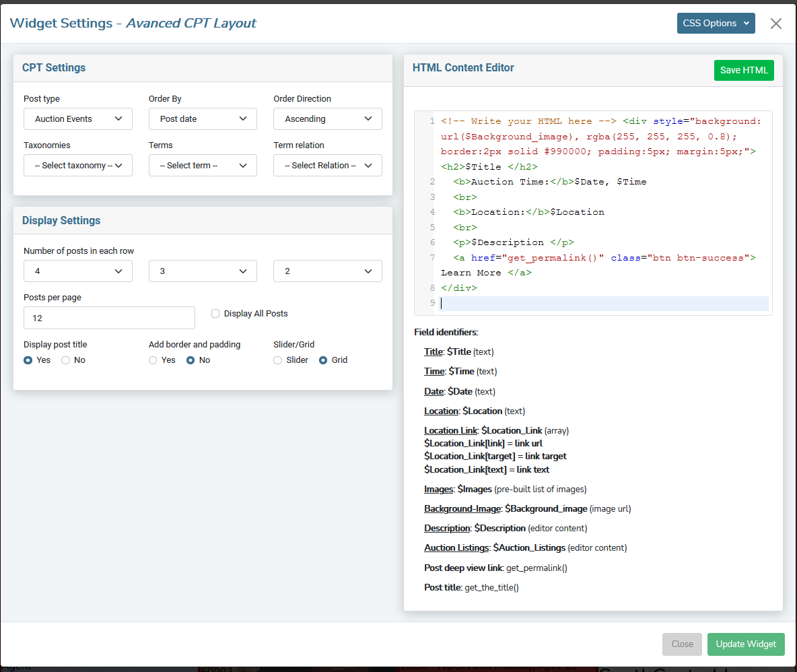Click the Description field identifier
The image size is (797, 672).
click(506, 528)
